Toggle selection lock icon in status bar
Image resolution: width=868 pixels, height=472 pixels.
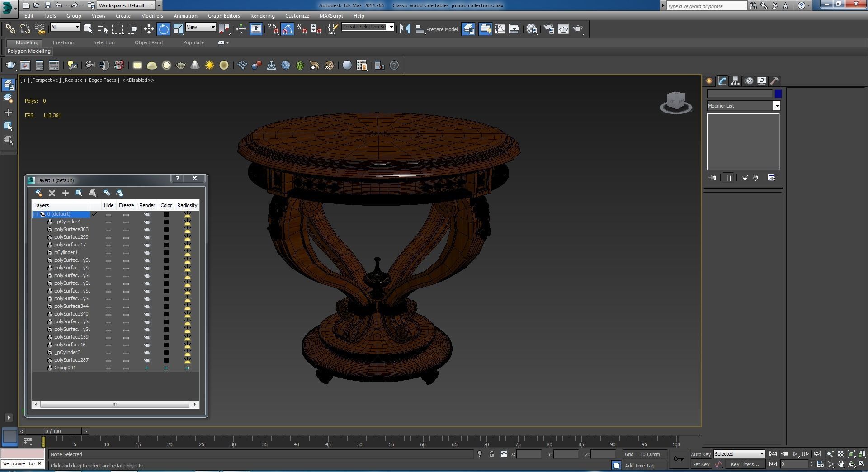(x=491, y=454)
